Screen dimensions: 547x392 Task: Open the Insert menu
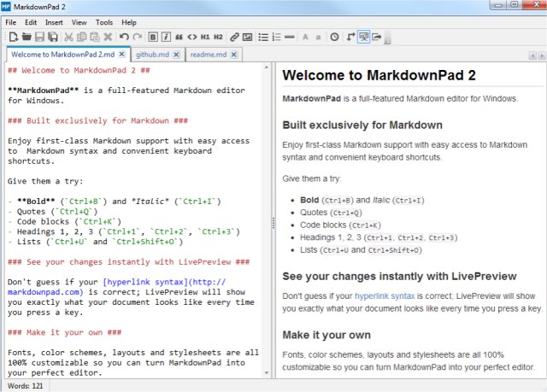55,21
